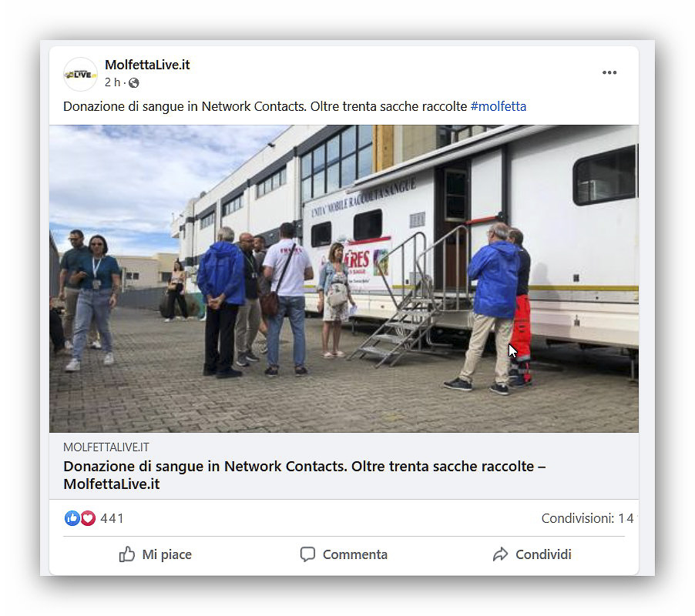
Task: Click the post caption about Network Contacts
Action: [x=265, y=106]
